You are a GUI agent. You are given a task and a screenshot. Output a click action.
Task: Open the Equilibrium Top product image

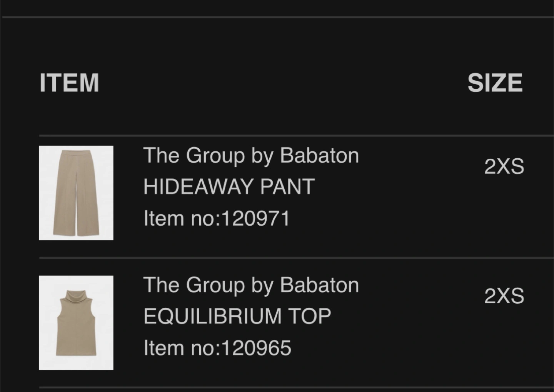[x=76, y=323]
